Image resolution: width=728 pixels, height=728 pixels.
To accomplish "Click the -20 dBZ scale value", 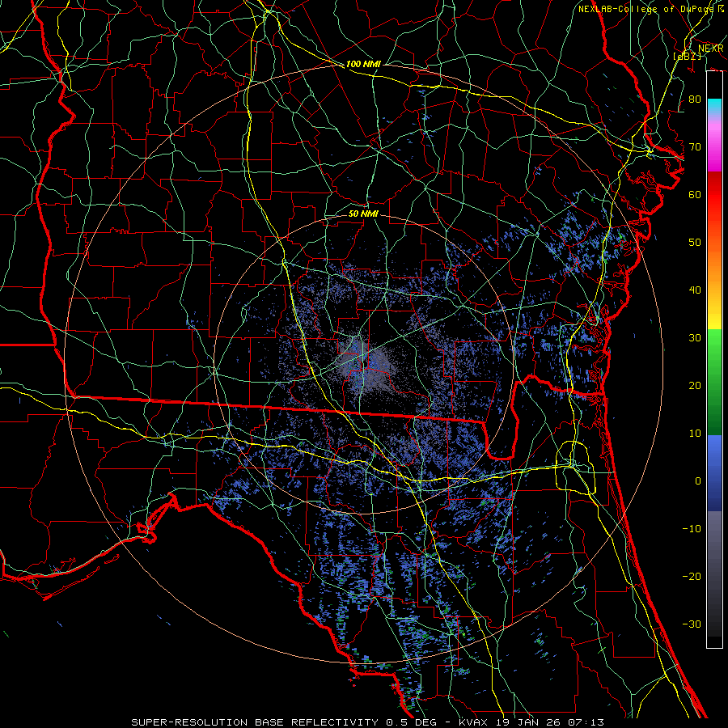I will (692, 576).
